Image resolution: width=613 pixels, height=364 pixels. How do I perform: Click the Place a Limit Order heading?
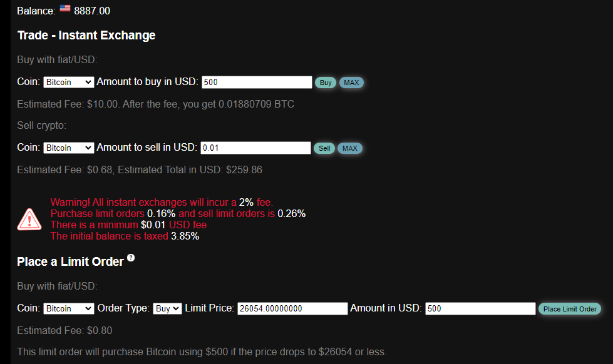[x=70, y=261]
